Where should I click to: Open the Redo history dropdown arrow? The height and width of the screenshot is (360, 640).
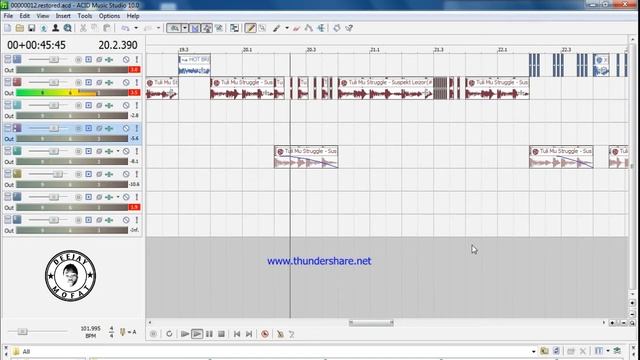(158, 28)
